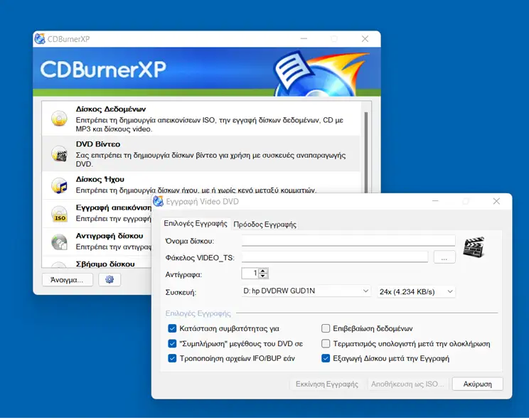This screenshot has height=420, width=529.
Task: Click the Όνομα δίσκου text field
Action: 348,241
